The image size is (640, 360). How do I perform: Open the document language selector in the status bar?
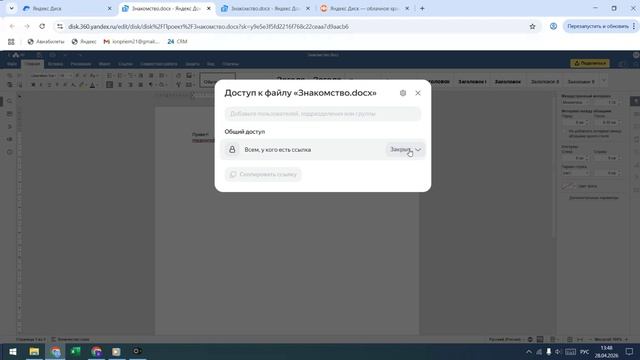[505, 339]
